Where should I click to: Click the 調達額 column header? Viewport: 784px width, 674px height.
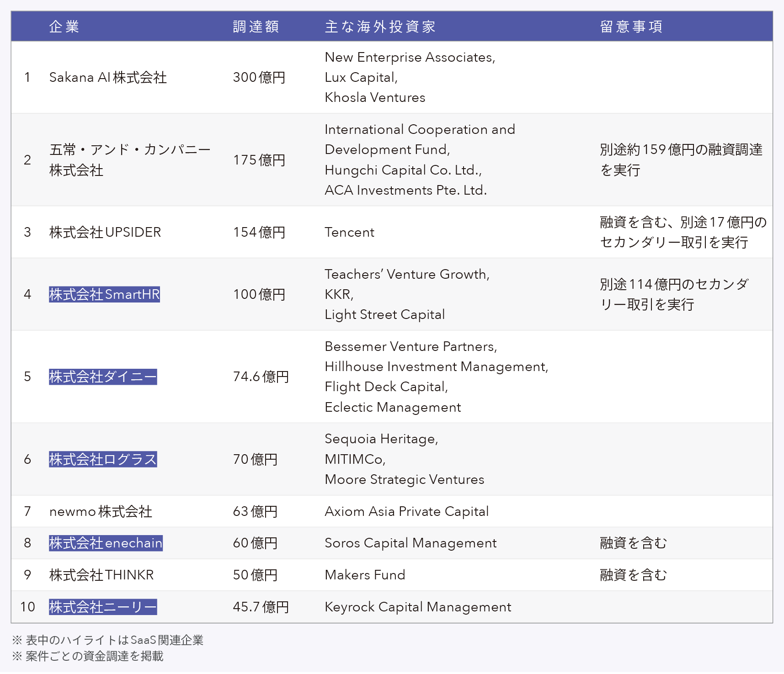coord(256,27)
